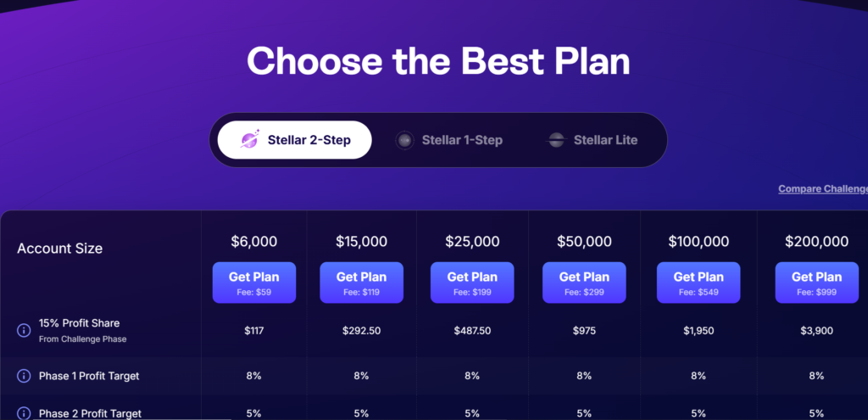
Task: Get the $25,000 plan with $199 fee
Action: [x=472, y=283]
